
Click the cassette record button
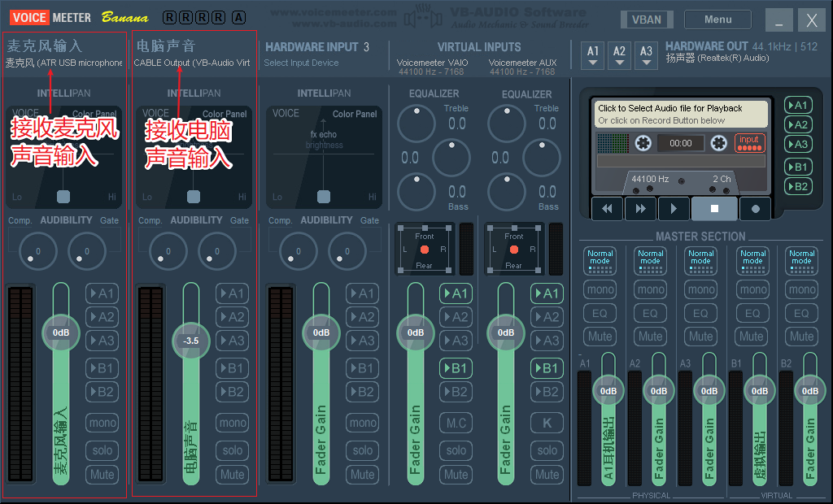756,209
